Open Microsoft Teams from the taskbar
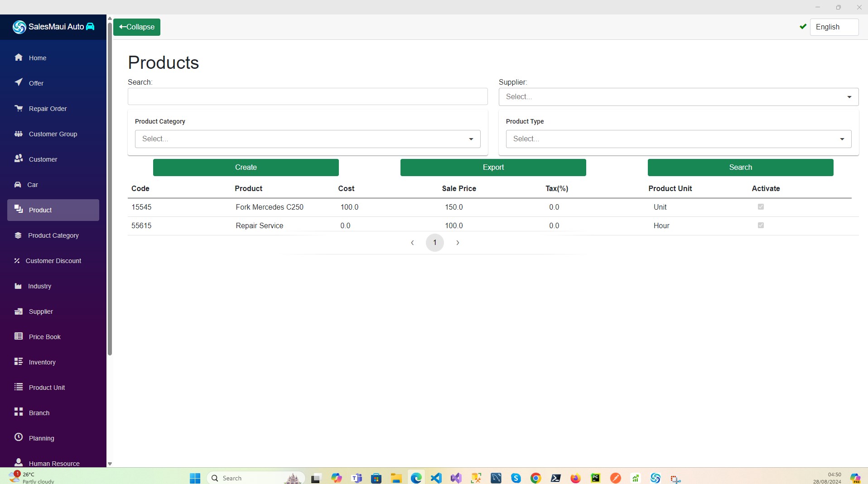This screenshot has width=868, height=484. 357,478
